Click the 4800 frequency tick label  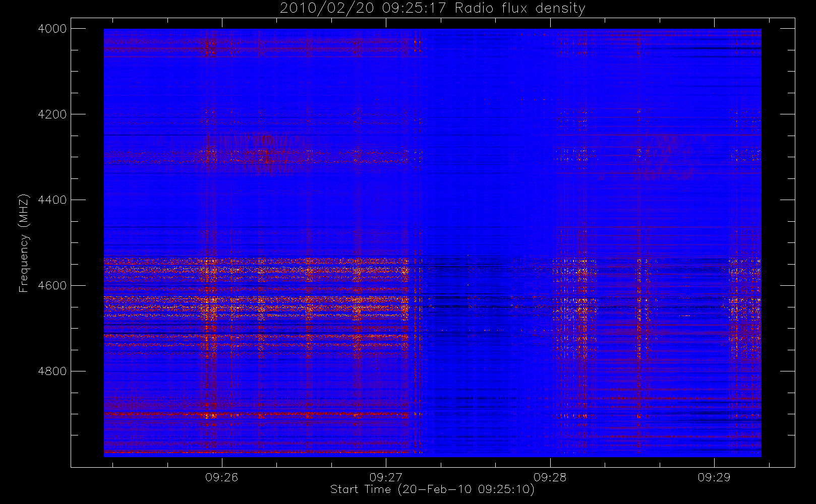52,371
